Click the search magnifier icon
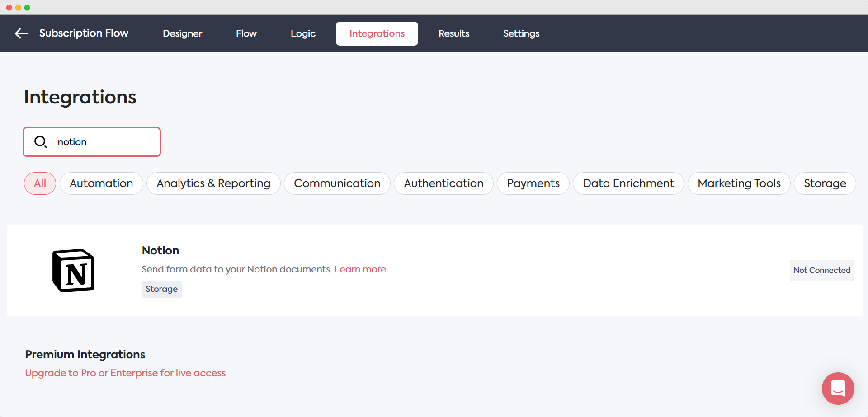868x417 pixels. pos(41,141)
